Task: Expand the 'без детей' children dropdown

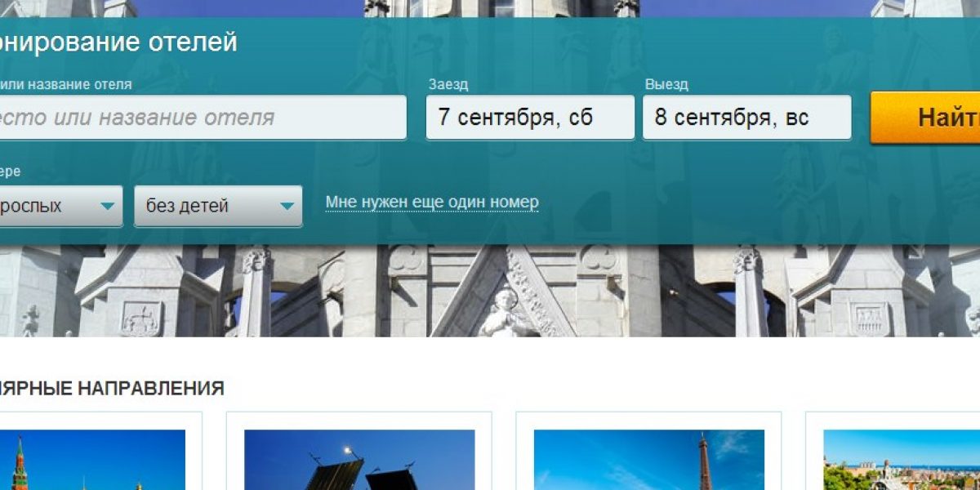Action: 218,206
